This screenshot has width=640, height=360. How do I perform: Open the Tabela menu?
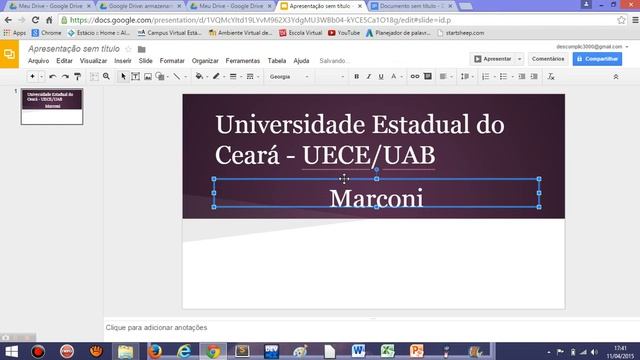[276, 61]
